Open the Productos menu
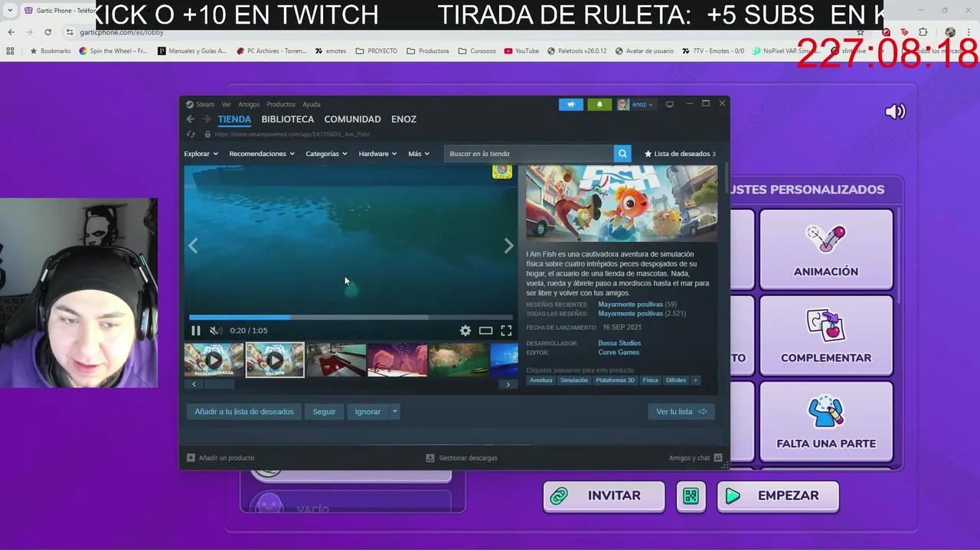 click(281, 104)
